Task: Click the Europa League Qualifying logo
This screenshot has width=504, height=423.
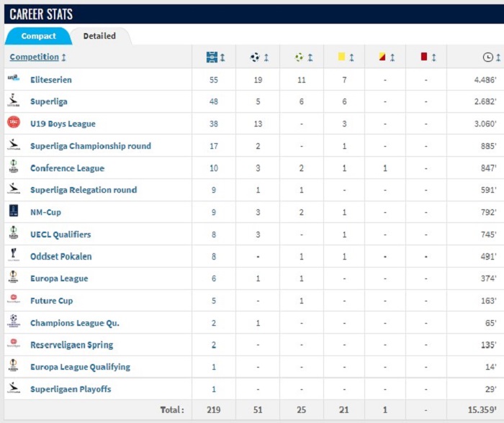Action: click(x=14, y=365)
